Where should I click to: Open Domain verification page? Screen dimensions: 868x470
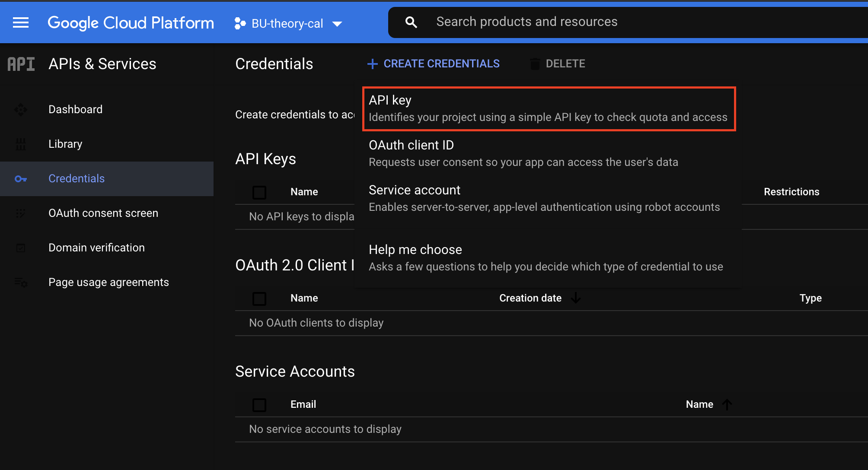pos(107,248)
